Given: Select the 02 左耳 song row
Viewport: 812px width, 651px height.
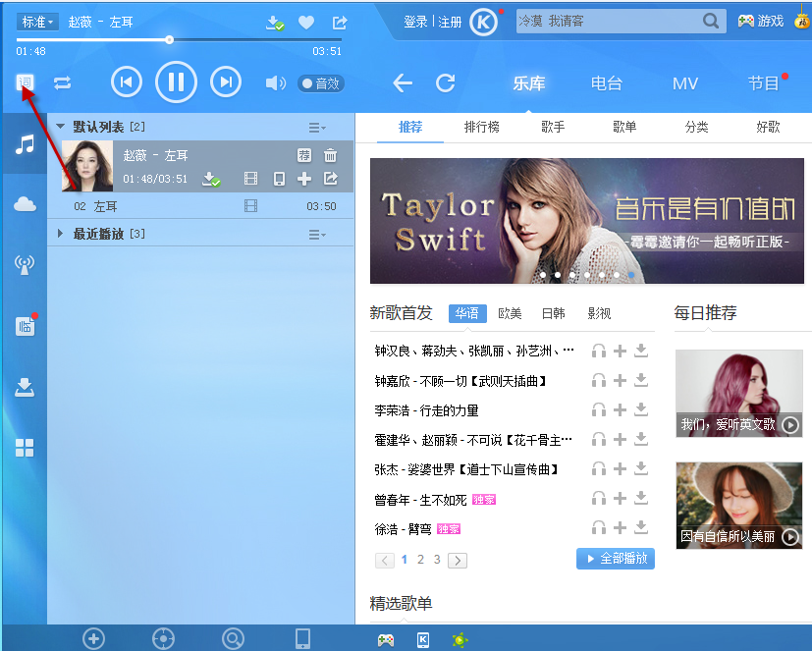Looking at the screenshot, I should click(x=200, y=206).
